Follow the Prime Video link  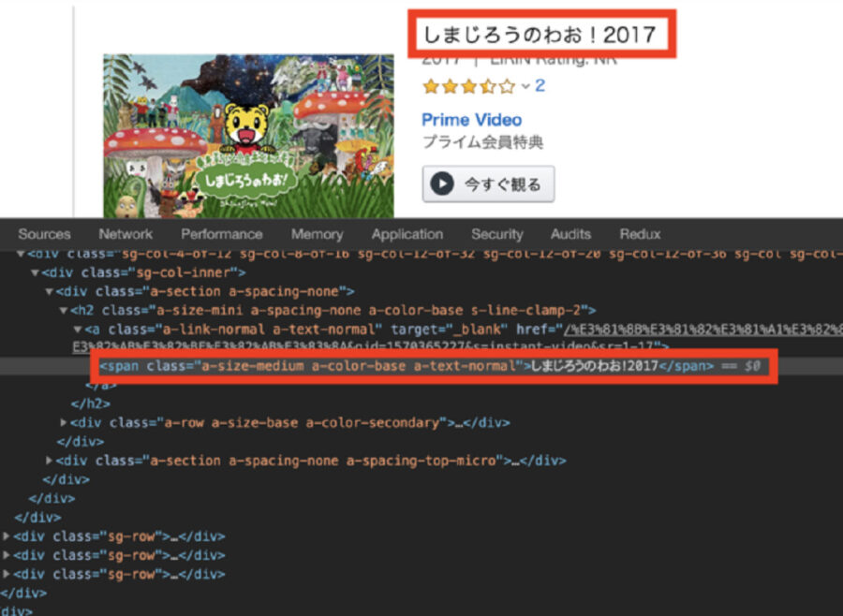click(x=471, y=120)
